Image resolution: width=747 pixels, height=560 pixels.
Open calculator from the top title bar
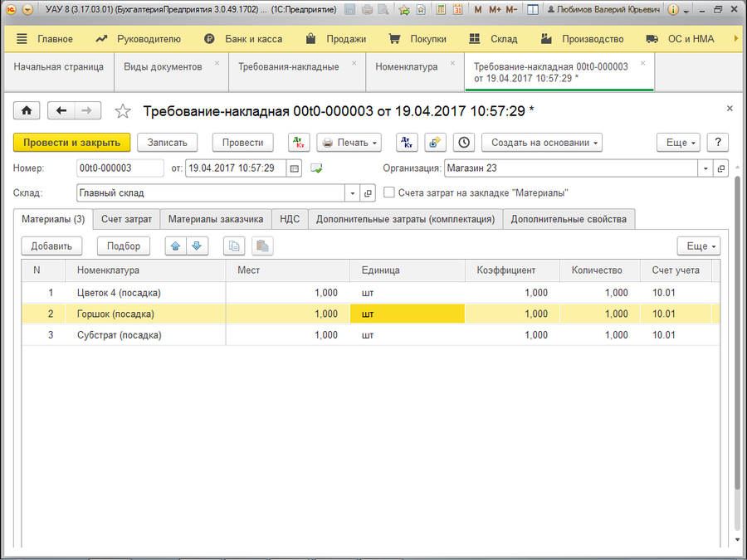pos(441,10)
